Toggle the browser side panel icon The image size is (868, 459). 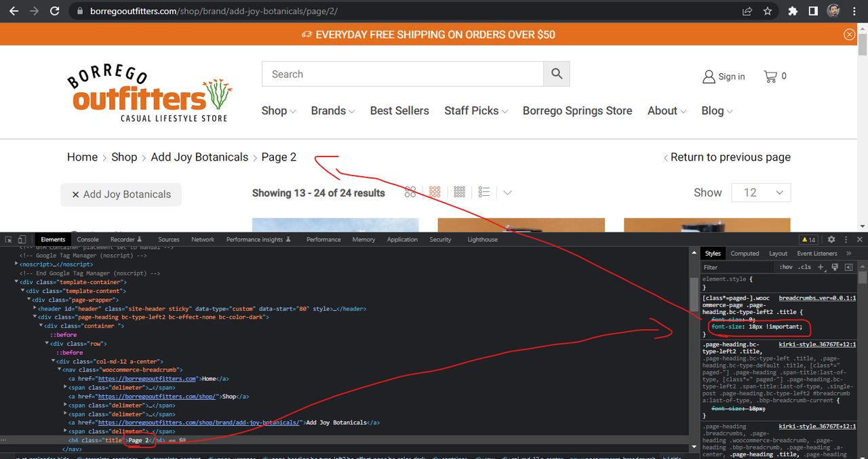tap(813, 11)
